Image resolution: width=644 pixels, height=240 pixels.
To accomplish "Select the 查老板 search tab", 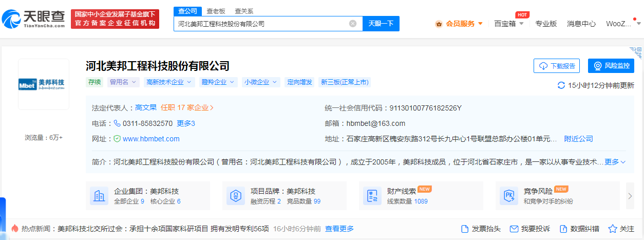I will point(216,11).
